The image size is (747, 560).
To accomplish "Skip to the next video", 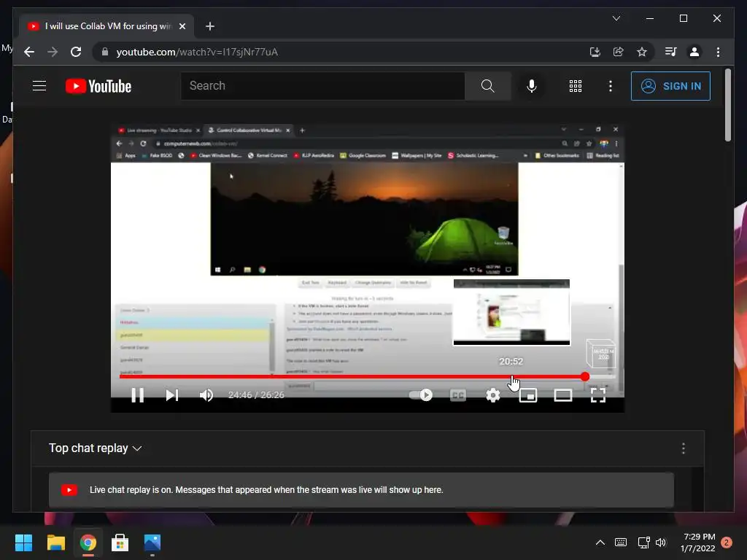I will (172, 395).
